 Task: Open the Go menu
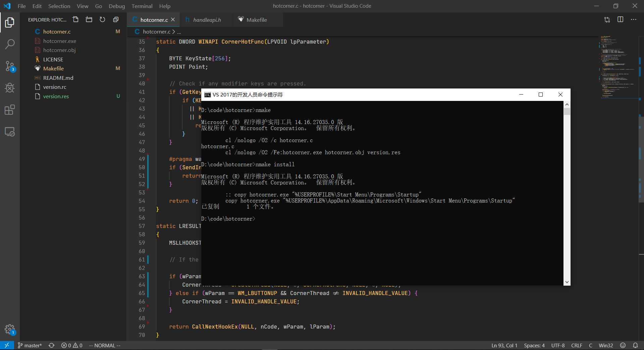[98, 6]
